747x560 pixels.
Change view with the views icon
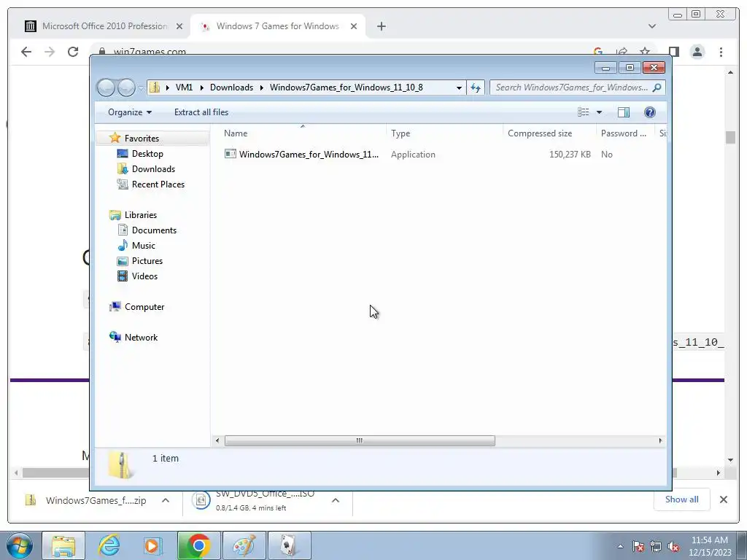click(583, 112)
